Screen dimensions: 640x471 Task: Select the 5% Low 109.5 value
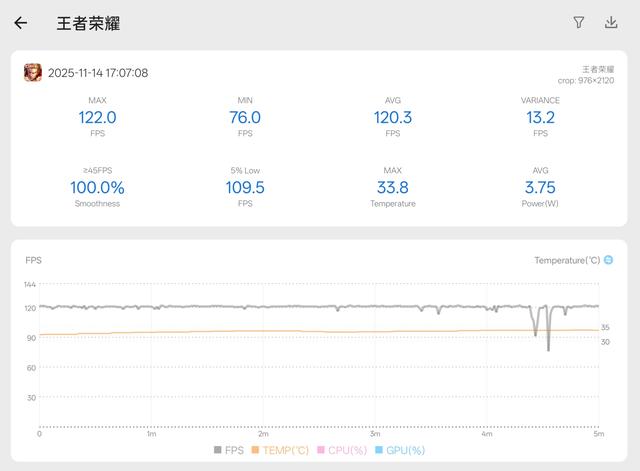(x=245, y=187)
